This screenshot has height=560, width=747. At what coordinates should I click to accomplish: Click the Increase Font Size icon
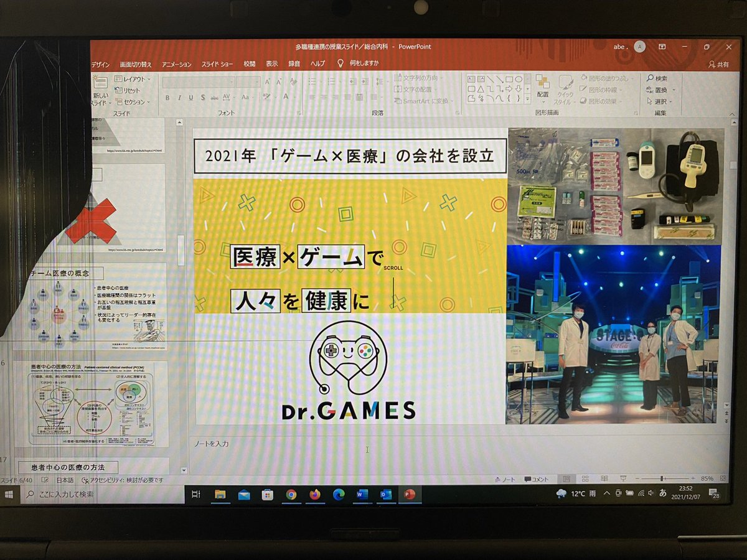click(268, 82)
